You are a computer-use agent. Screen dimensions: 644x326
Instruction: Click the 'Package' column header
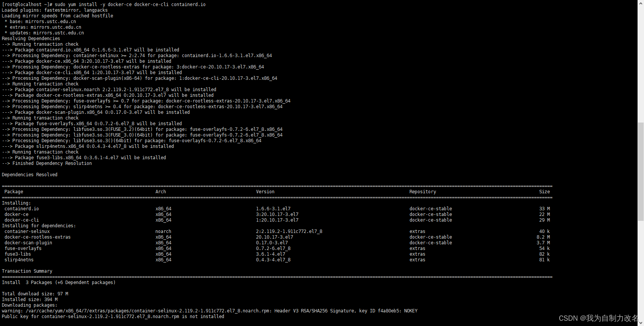[x=14, y=192]
